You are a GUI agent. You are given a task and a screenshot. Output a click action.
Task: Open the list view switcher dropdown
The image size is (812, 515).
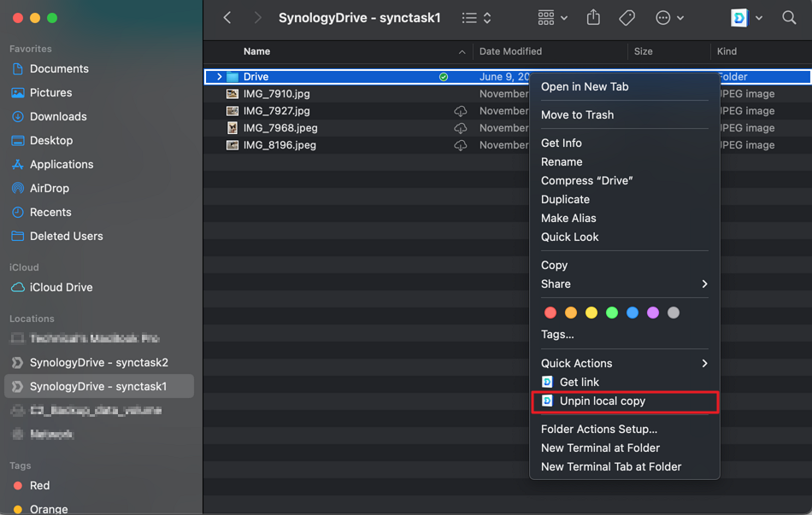(476, 18)
